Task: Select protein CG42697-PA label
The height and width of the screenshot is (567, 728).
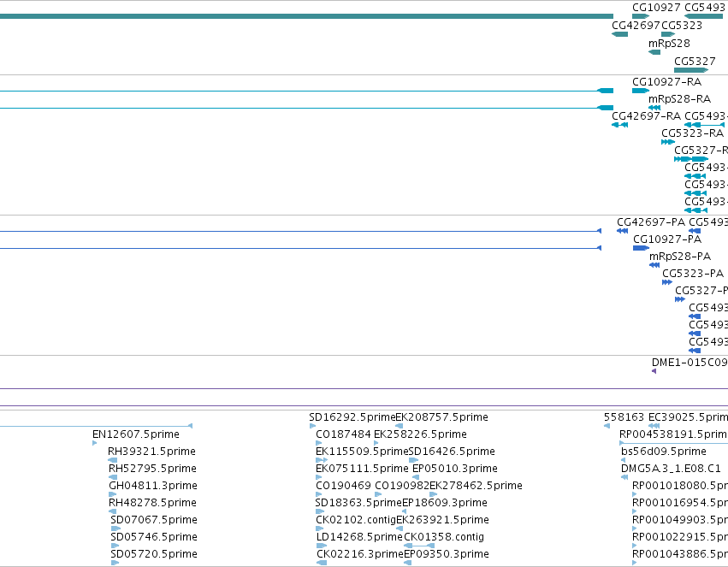Action: click(651, 222)
